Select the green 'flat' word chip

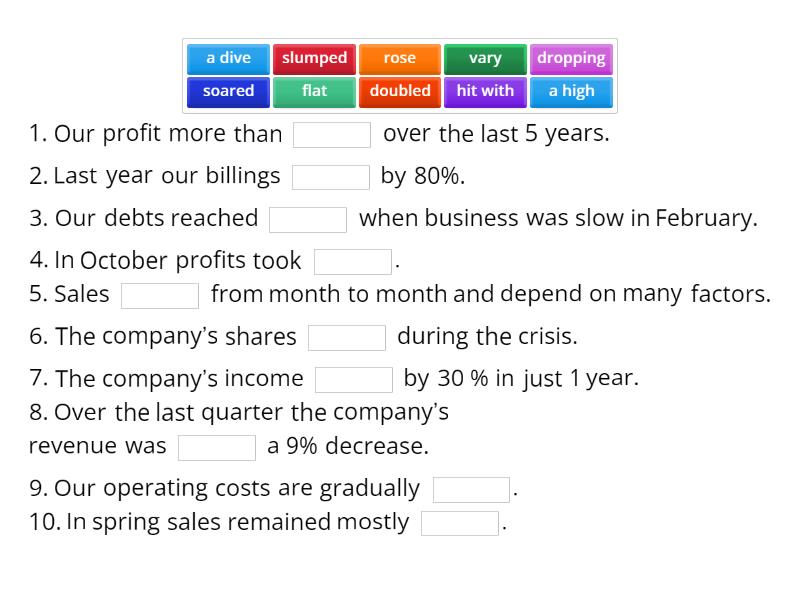[x=314, y=91]
